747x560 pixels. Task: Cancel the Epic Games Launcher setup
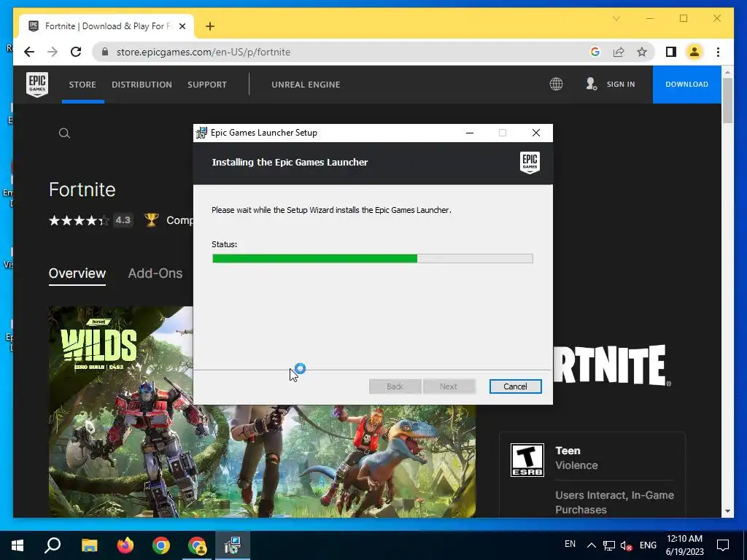tap(515, 386)
